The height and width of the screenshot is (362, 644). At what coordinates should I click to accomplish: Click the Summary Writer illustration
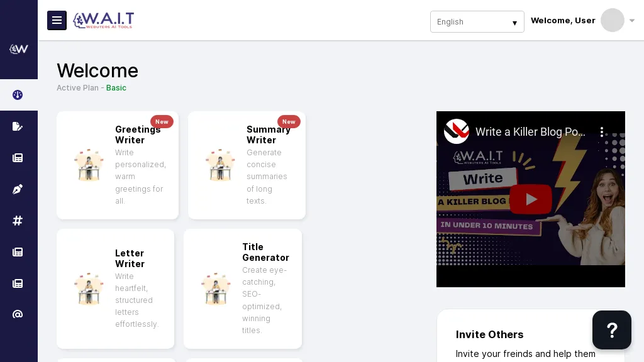tap(220, 165)
